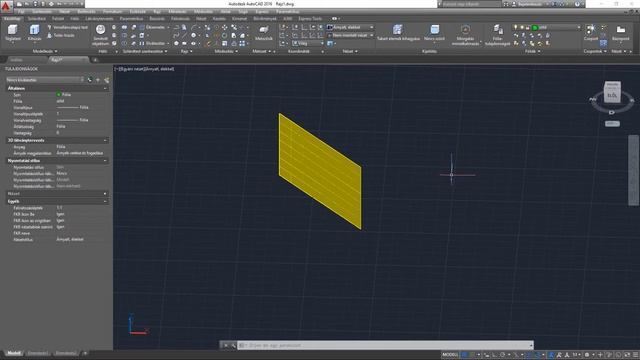
Task: Click the green layer color swatch in Fóliák
Action: pos(535,27)
